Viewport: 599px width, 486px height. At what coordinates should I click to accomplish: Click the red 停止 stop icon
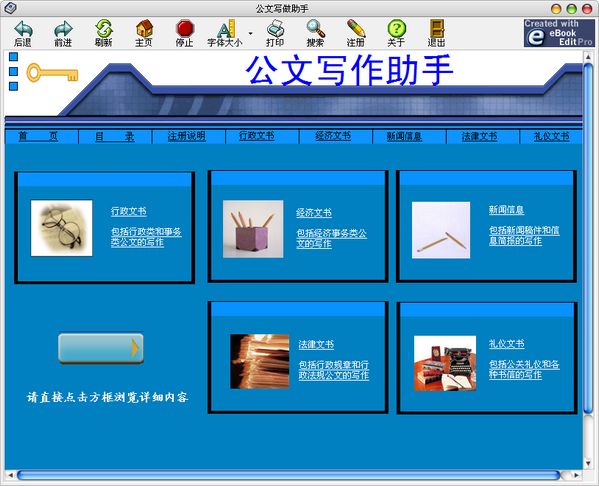pos(185,29)
